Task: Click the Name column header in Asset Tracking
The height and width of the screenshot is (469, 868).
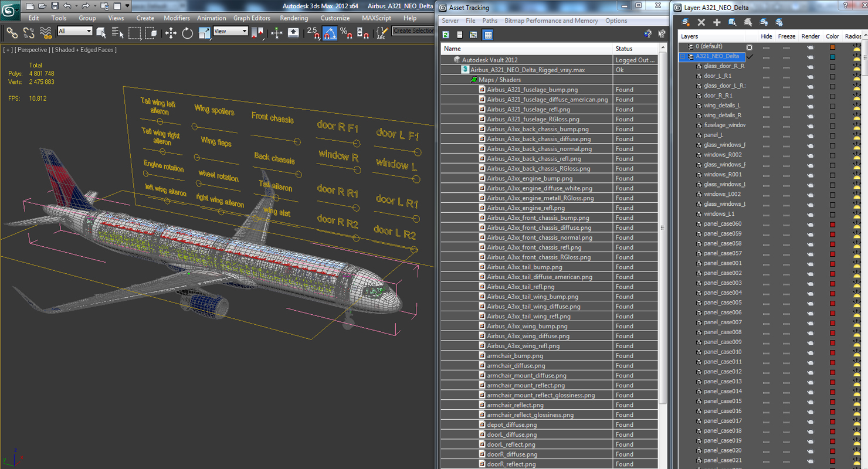Action: [527, 49]
